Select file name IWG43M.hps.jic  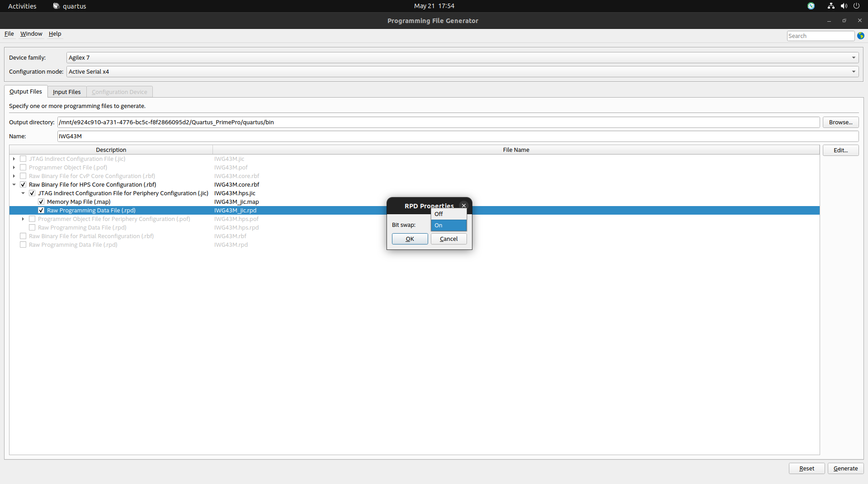(235, 193)
